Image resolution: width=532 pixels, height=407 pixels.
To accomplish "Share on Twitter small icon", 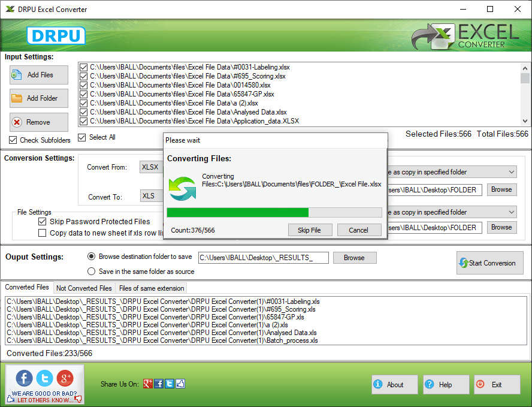I will 170,384.
